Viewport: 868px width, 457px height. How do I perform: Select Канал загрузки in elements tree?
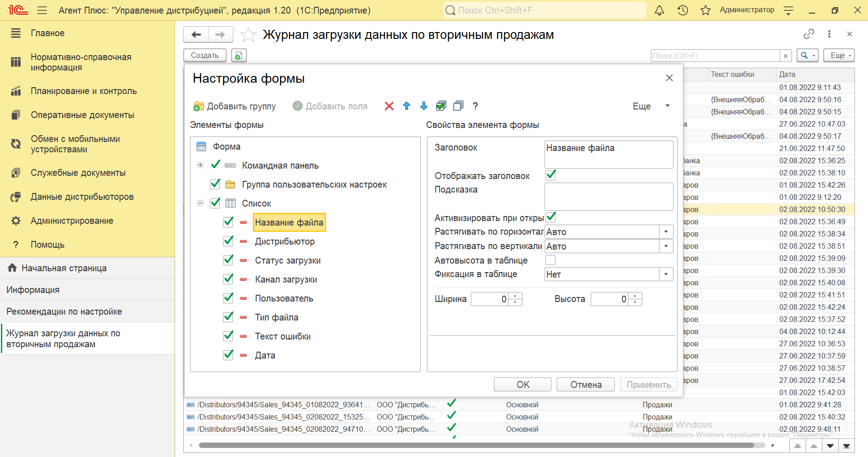286,279
